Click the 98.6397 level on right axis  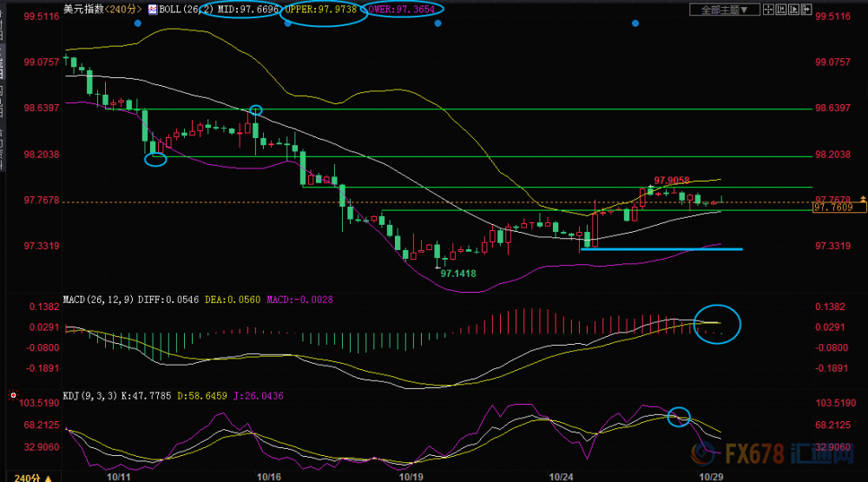click(x=832, y=108)
